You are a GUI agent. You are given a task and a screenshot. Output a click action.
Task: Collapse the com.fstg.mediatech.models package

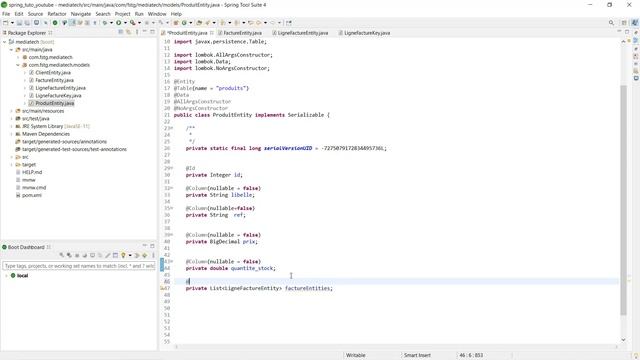[x=18, y=65]
